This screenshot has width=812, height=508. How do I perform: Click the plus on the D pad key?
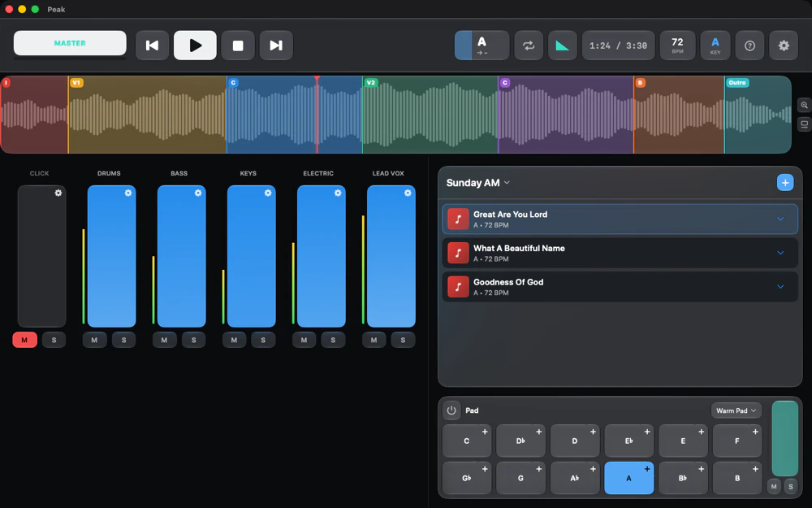point(593,432)
